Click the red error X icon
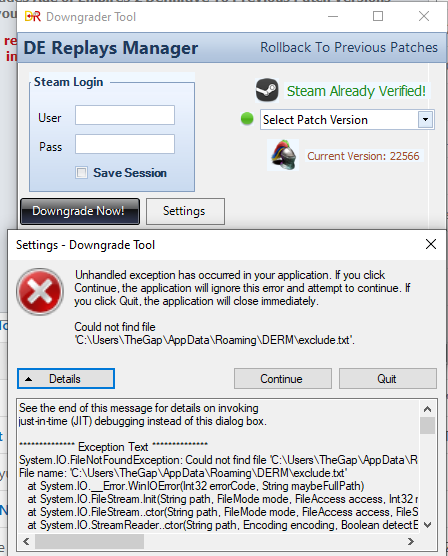The width and height of the screenshot is (448, 556). tap(40, 291)
